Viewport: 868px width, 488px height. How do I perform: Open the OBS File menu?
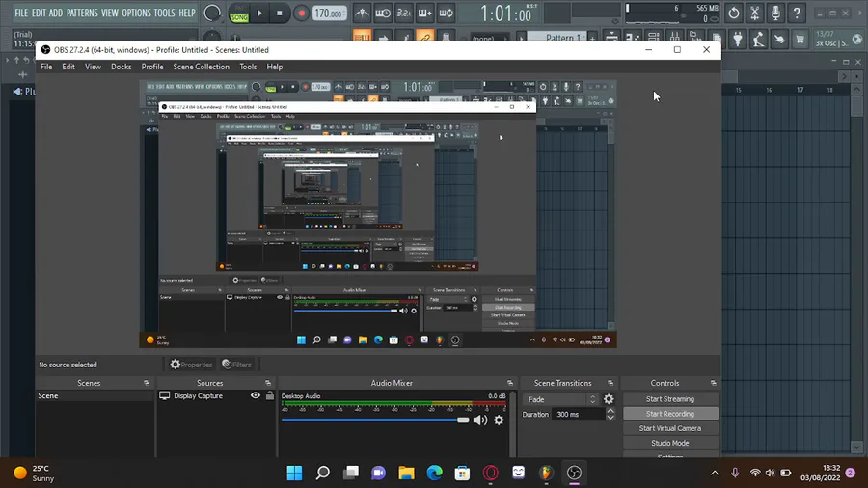coord(46,67)
